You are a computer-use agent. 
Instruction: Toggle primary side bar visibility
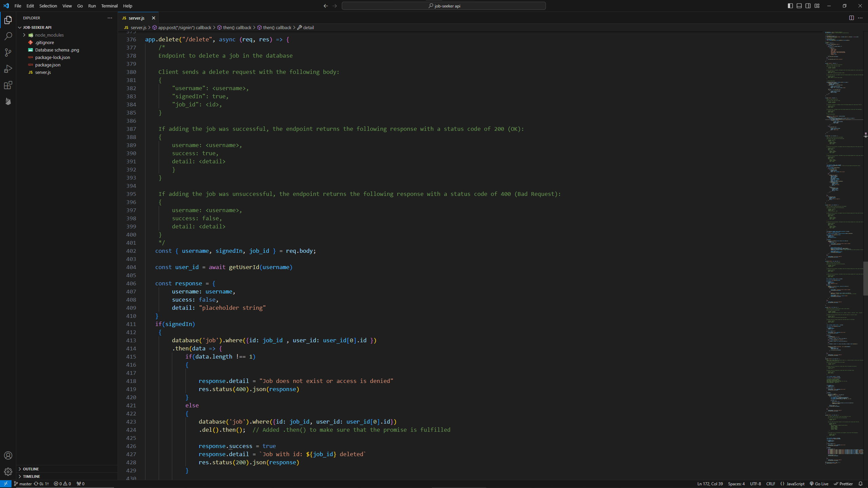tap(790, 6)
